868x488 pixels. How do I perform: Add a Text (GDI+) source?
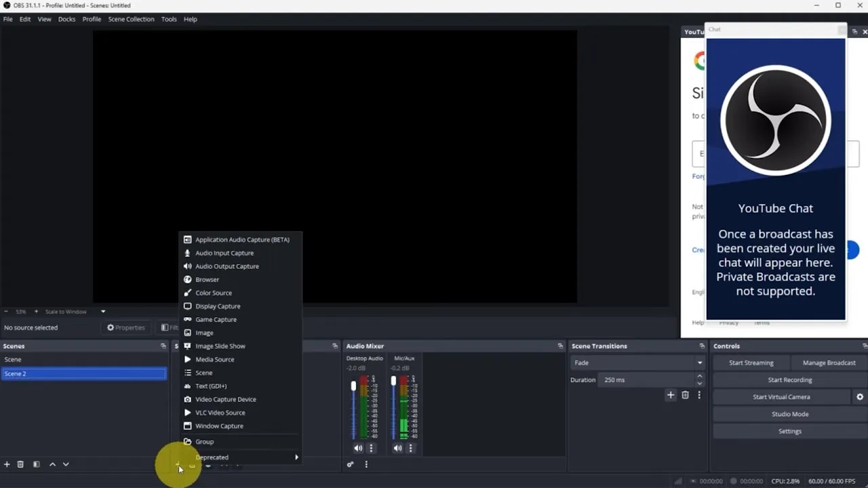(210, 386)
